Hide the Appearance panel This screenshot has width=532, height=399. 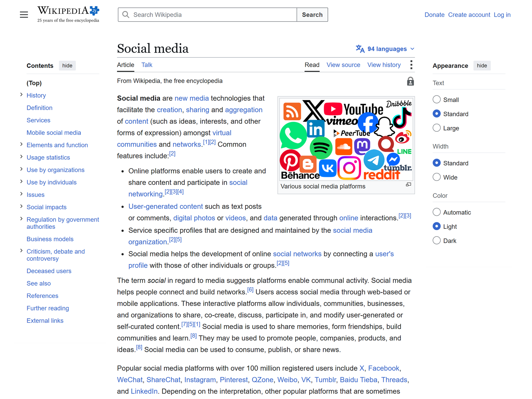pyautogui.click(x=482, y=66)
